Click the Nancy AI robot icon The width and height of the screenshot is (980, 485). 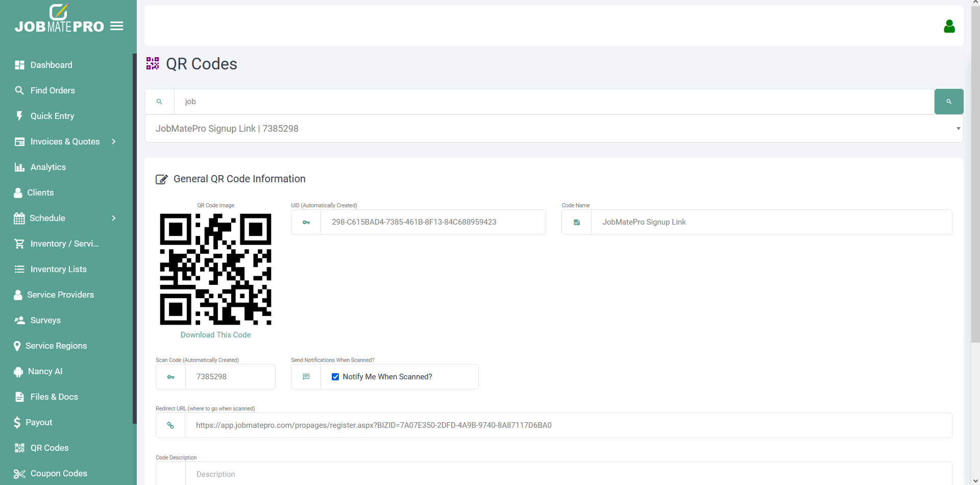pos(18,372)
